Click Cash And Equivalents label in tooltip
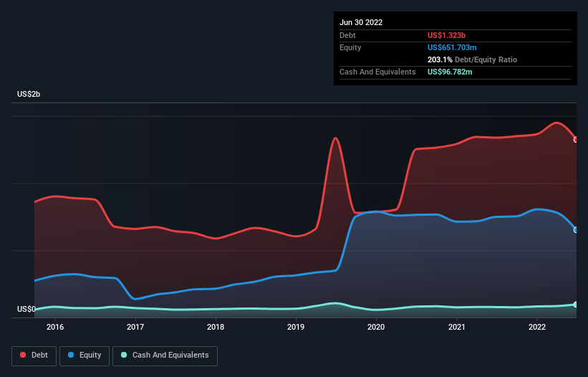Screen dimensions: 588x377 (x=377, y=72)
